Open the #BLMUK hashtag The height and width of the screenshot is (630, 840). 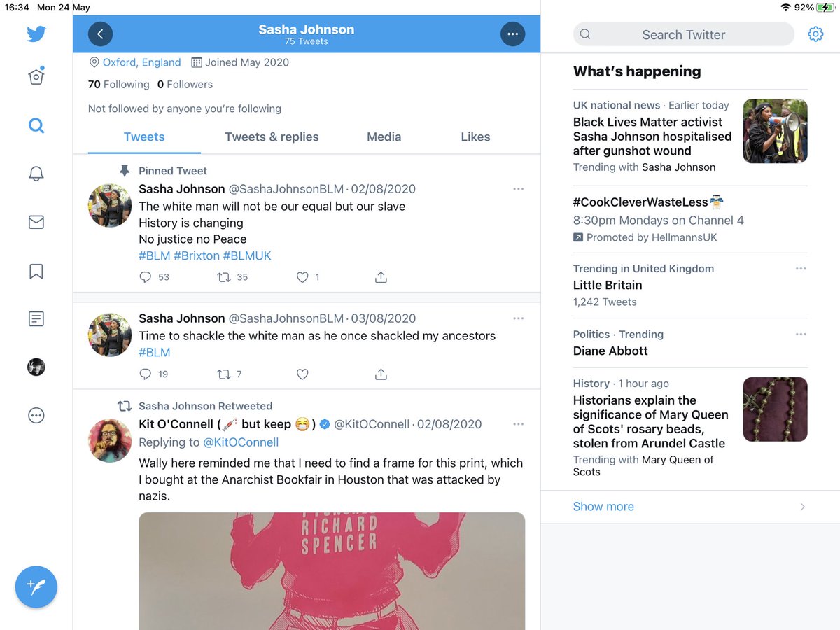coord(247,255)
